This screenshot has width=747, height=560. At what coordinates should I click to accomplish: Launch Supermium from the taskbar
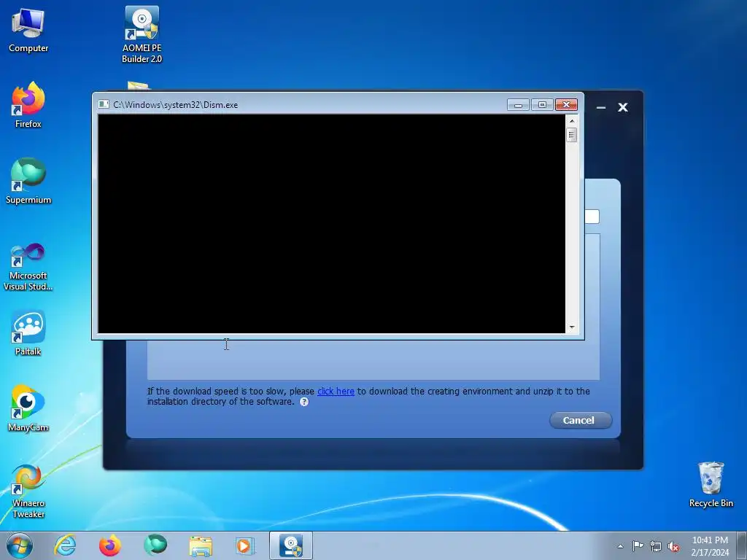(155, 545)
